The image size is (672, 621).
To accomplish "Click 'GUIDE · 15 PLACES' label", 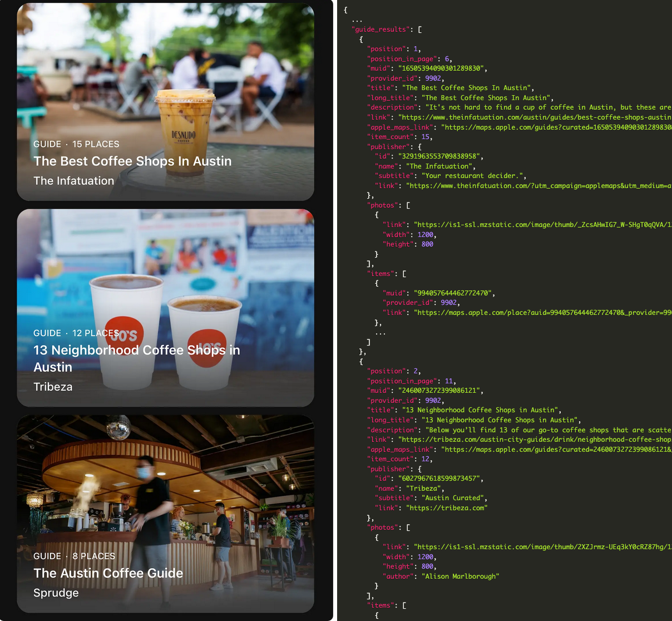I will (76, 144).
